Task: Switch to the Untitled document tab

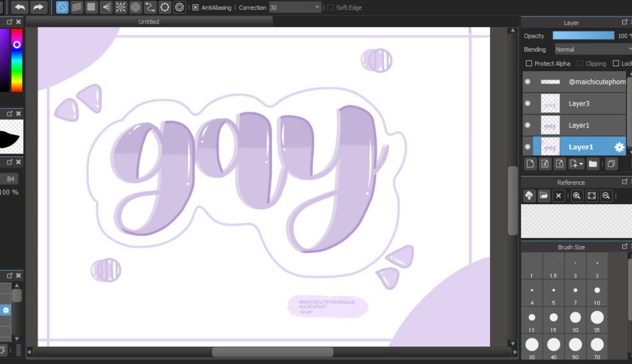Action: (x=149, y=22)
